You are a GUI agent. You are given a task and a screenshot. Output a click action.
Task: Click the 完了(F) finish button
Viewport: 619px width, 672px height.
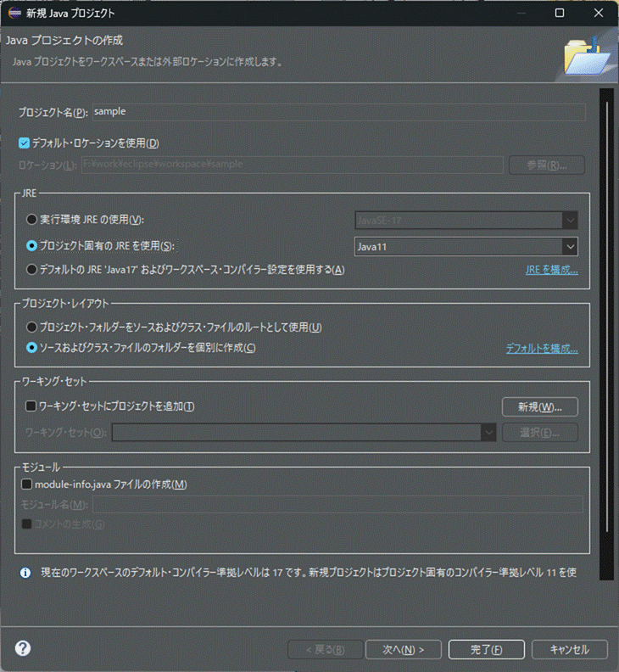(x=486, y=650)
